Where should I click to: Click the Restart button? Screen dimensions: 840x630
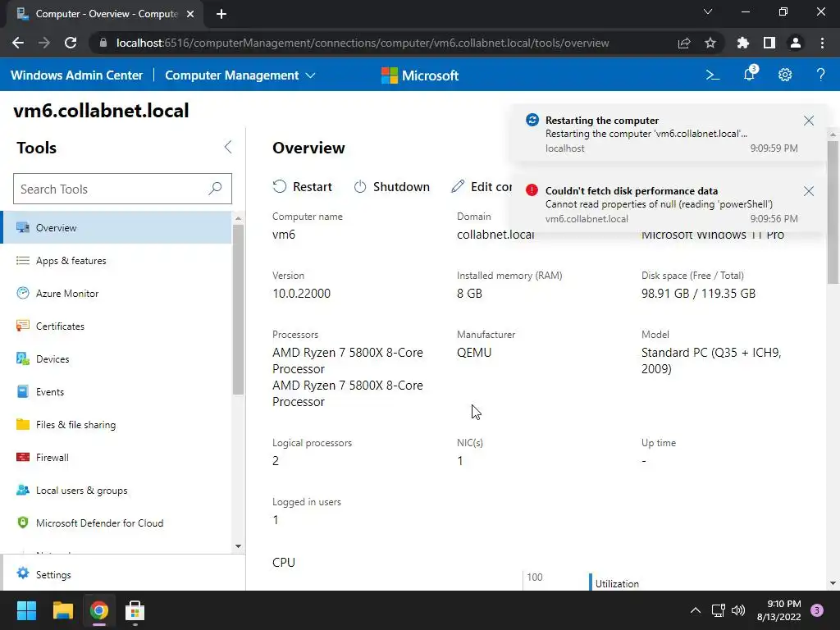point(302,186)
